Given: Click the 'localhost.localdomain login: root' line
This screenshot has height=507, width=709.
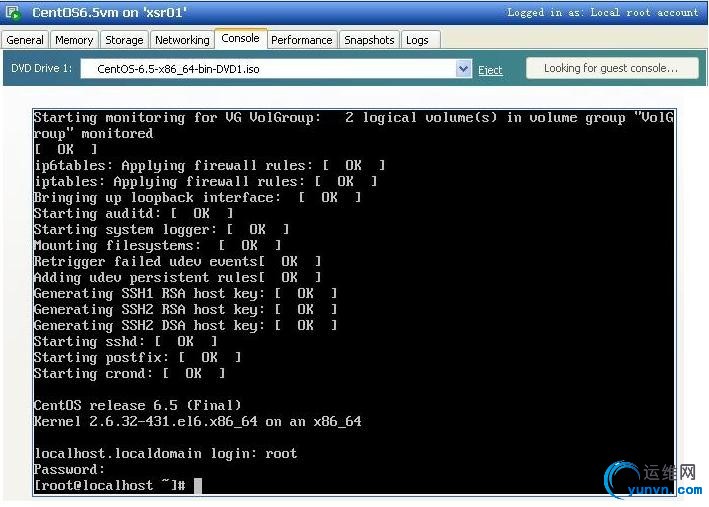Looking at the screenshot, I should click(165, 453).
